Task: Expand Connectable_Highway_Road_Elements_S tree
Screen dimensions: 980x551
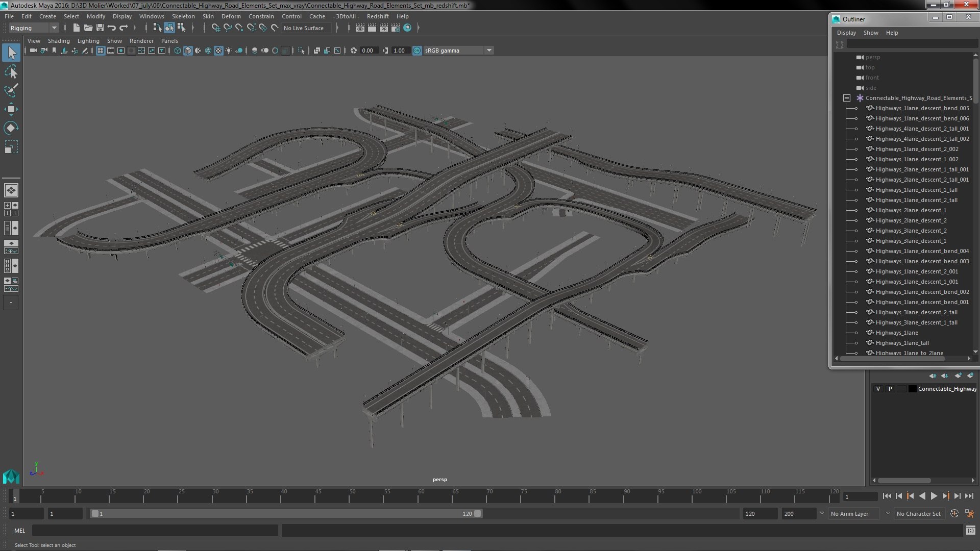Action: pyautogui.click(x=847, y=97)
